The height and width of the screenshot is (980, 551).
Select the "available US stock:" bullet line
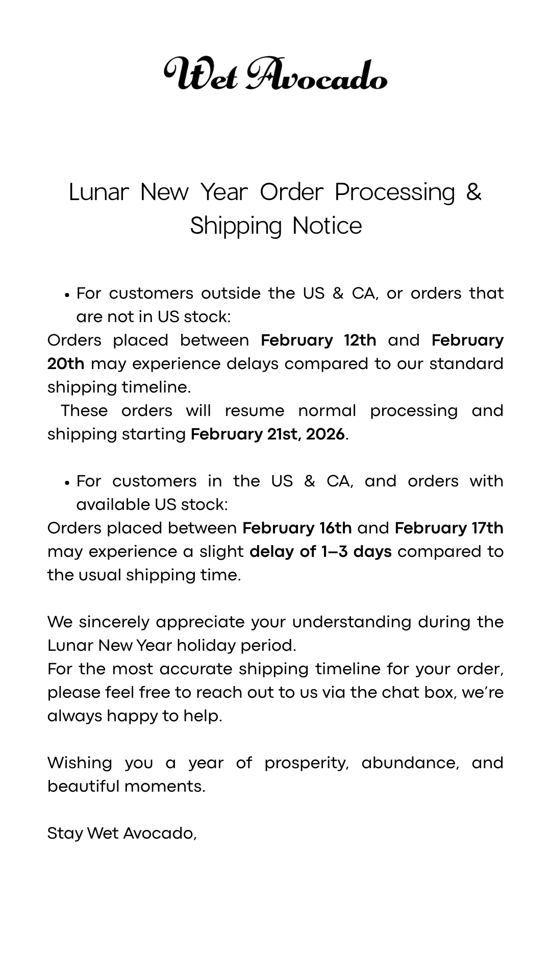pyautogui.click(x=152, y=504)
